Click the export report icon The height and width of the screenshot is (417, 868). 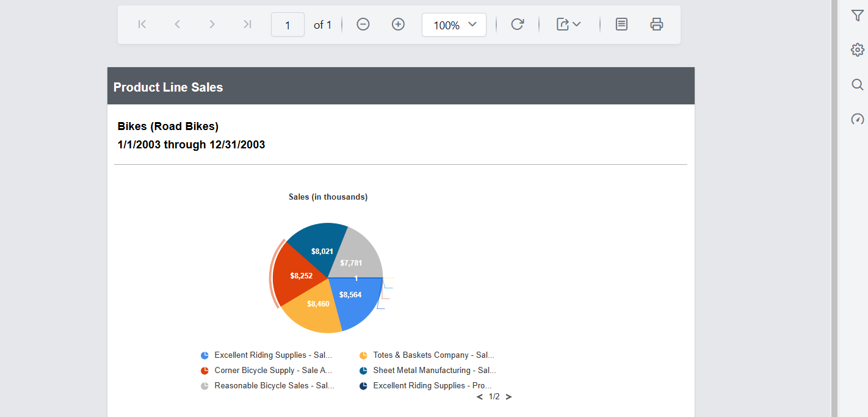click(563, 24)
